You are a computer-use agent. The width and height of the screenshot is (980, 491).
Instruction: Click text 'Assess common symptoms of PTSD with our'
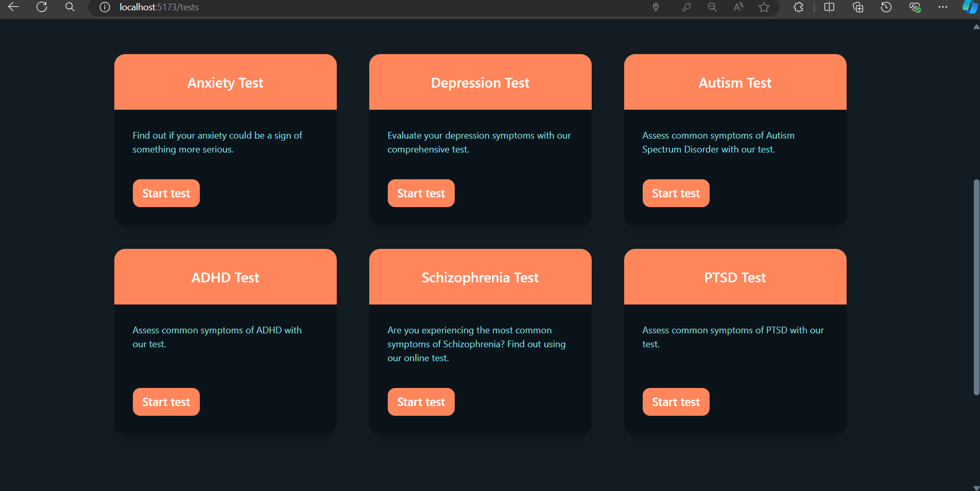[x=733, y=330]
